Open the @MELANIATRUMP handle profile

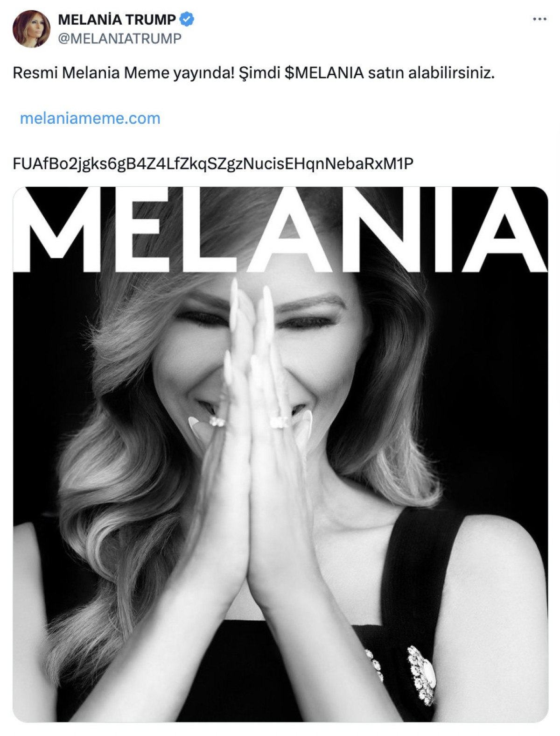(x=119, y=38)
